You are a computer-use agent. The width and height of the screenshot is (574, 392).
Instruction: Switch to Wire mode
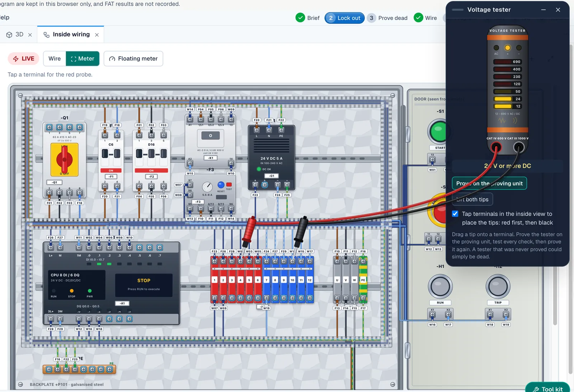55,59
